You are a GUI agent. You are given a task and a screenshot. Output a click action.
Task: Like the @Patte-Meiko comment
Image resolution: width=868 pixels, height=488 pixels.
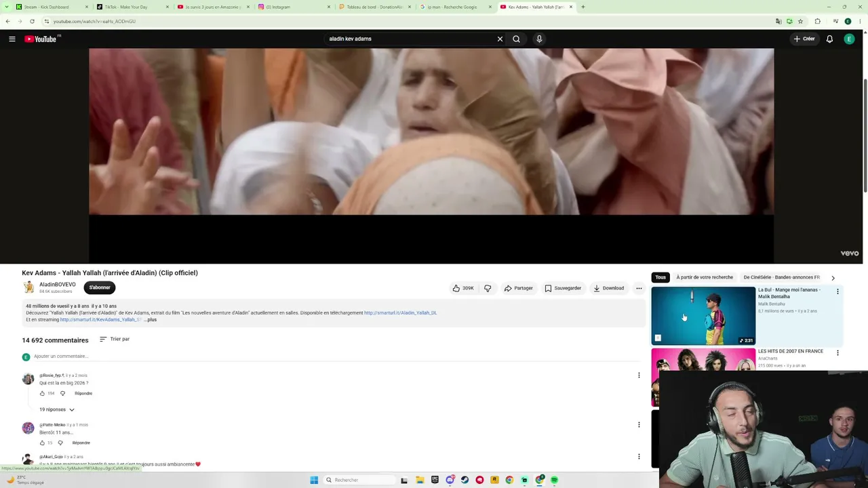click(42, 443)
